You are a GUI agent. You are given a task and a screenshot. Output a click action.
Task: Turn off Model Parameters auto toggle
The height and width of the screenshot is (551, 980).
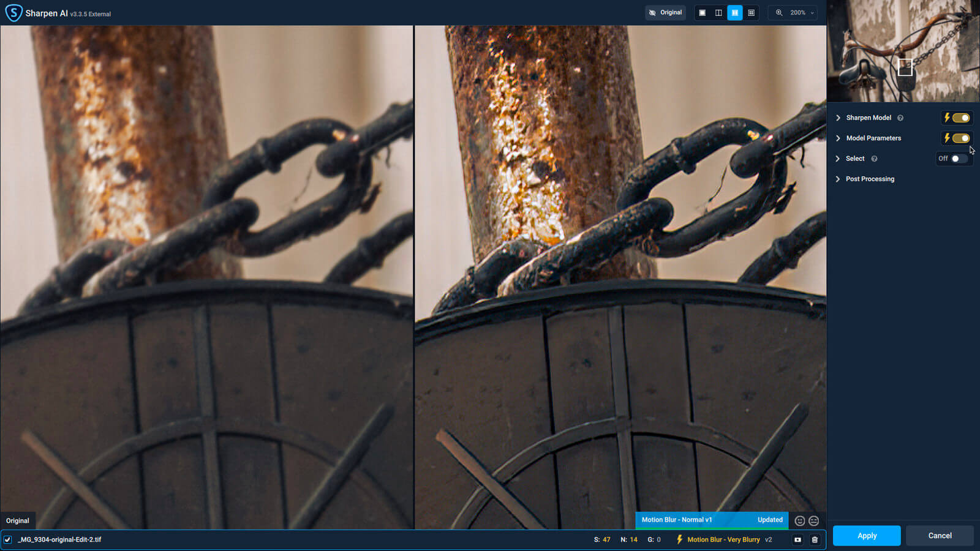click(x=960, y=138)
